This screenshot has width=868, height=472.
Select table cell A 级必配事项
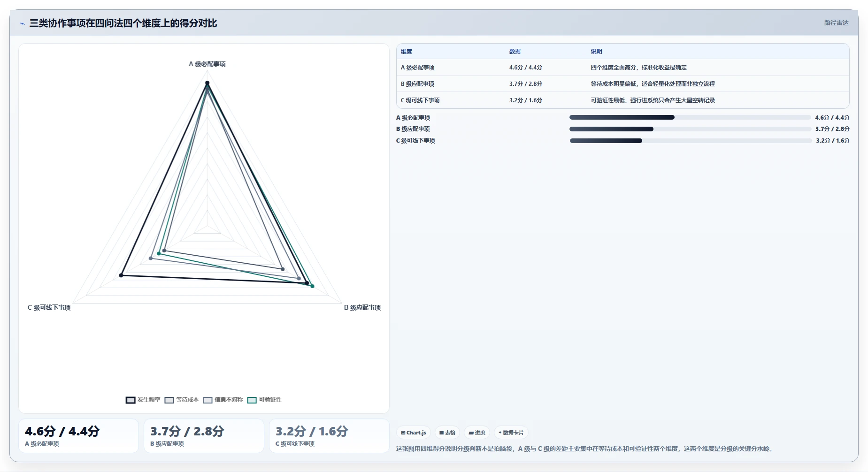point(417,68)
